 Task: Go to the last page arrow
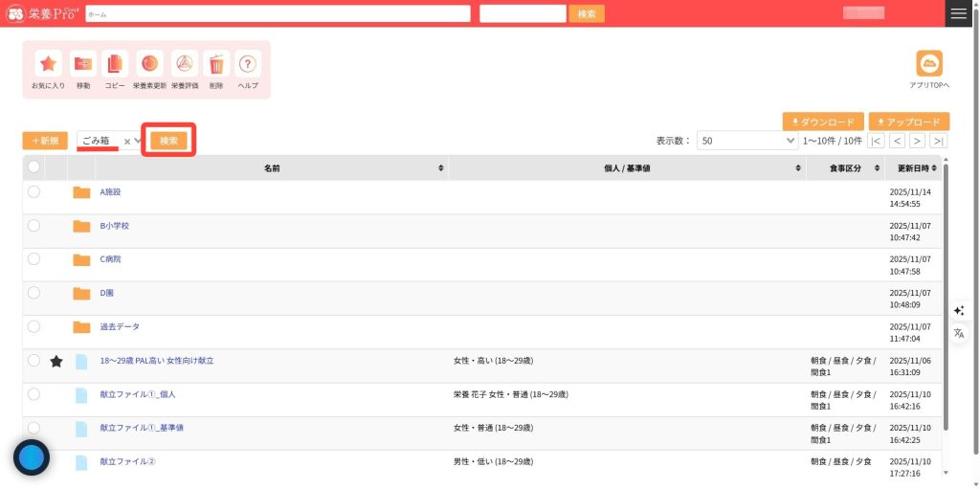point(939,141)
